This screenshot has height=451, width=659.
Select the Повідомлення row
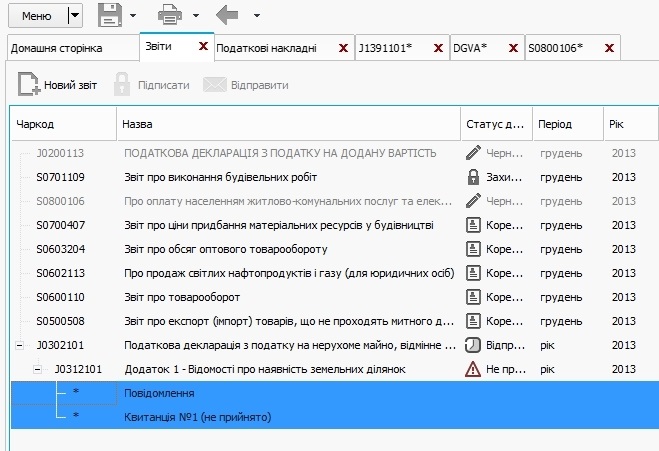coord(335,393)
